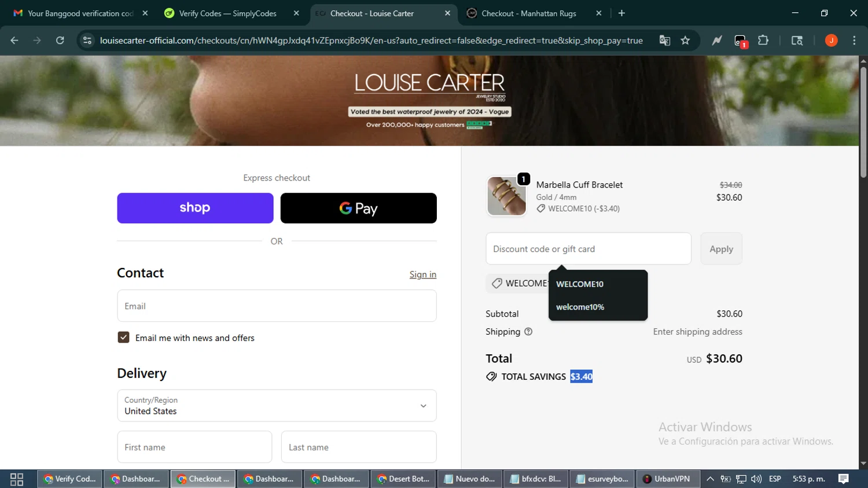The height and width of the screenshot is (488, 868).
Task: Uncheck Email me with news and offers
Action: coord(123,337)
